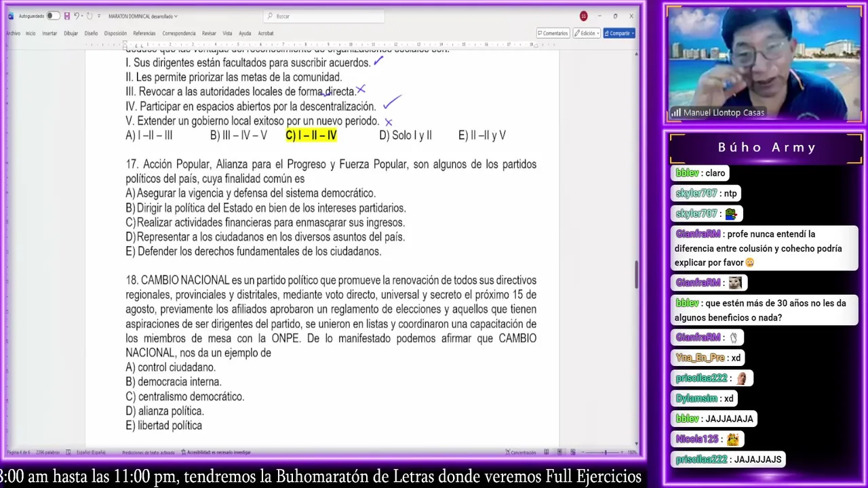The height and width of the screenshot is (488, 868).
Task: Open the Customize Quick Access Toolbar arrow
Action: tap(99, 16)
